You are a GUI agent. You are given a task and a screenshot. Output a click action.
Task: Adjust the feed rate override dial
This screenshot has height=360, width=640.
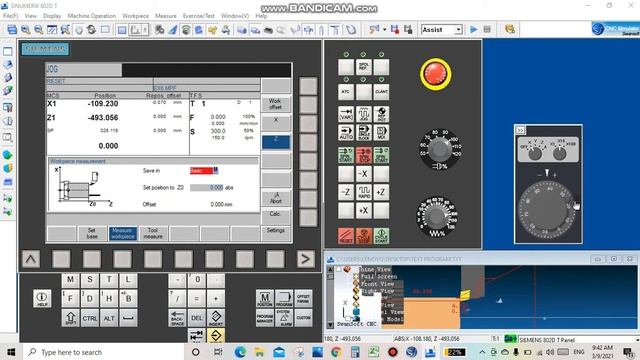pos(437,216)
